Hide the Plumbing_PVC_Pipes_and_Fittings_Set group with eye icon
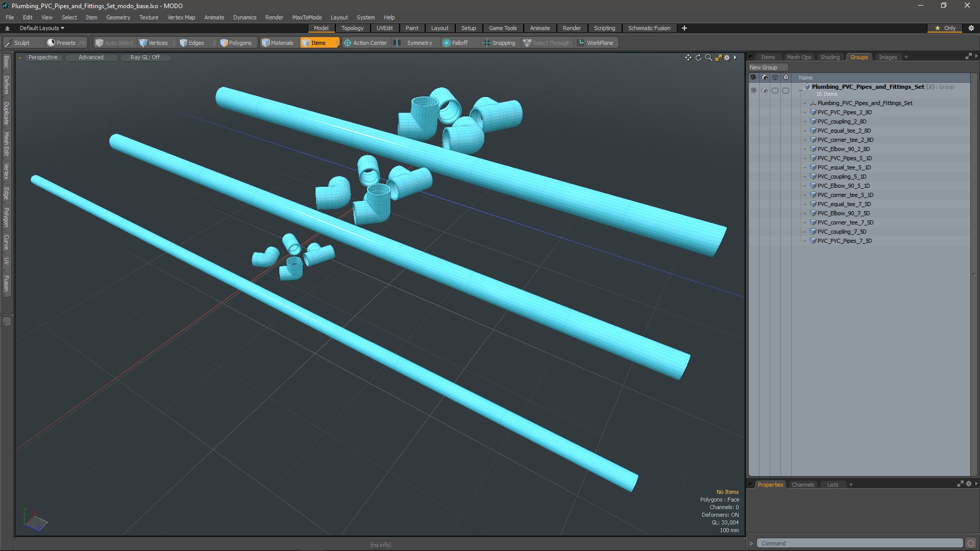980x551 pixels. pos(753,90)
